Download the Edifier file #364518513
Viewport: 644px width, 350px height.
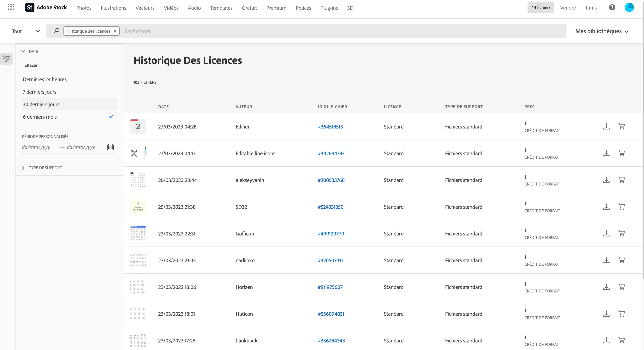pyautogui.click(x=606, y=126)
